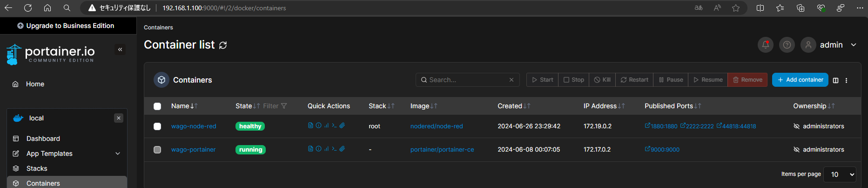Sort containers by Stack

[x=382, y=106]
